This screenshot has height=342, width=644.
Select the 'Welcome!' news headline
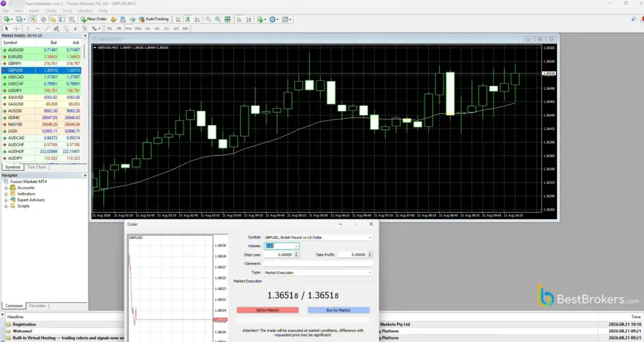coord(22,331)
